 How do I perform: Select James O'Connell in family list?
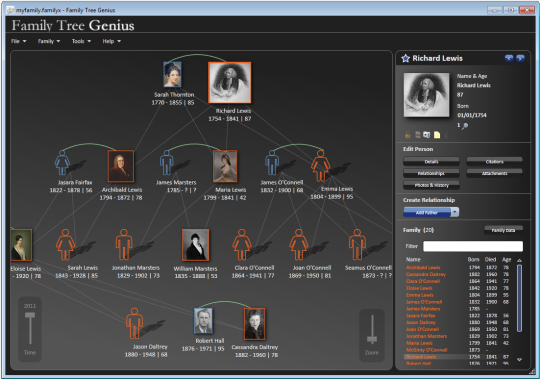[x=458, y=302]
